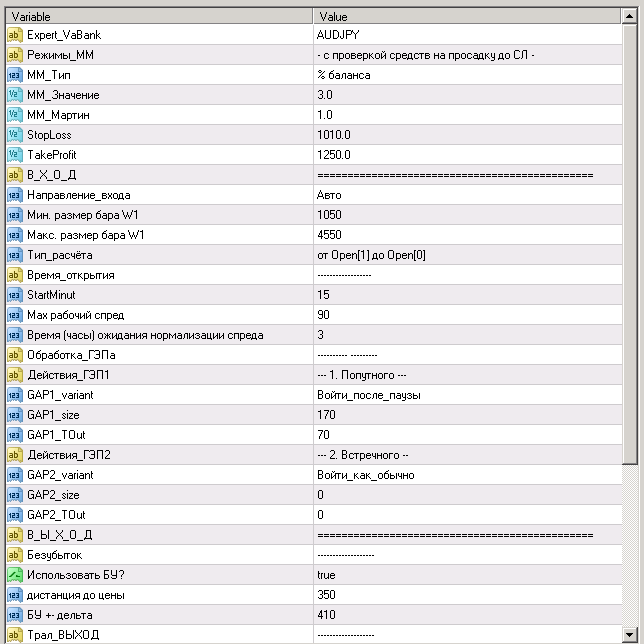The width and height of the screenshot is (644, 644).
Task: Edit the GAP2_size value 0
Action: pos(468,495)
